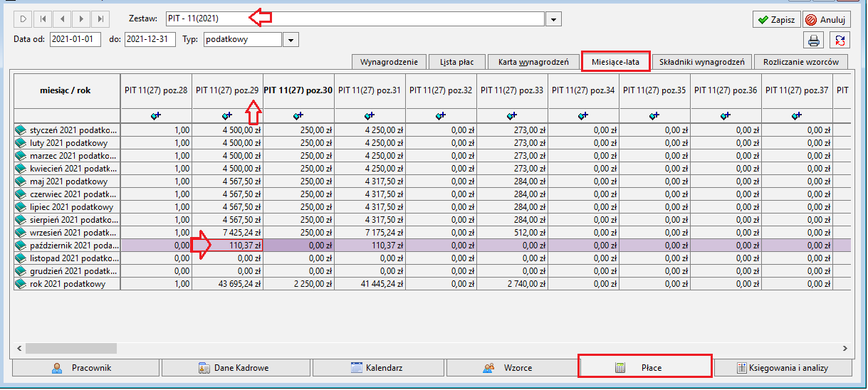Click the scrollbar left arrow
Image resolution: width=868 pixels, height=390 pixels.
click(x=19, y=349)
